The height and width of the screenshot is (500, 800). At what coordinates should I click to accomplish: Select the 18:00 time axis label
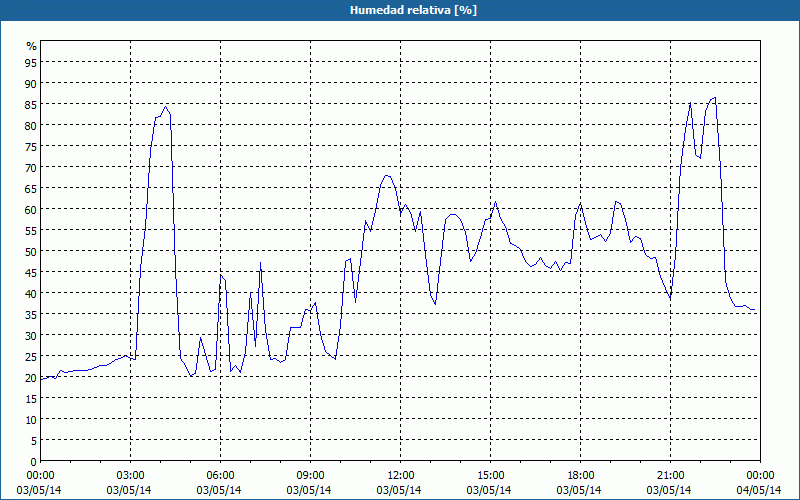click(x=580, y=476)
